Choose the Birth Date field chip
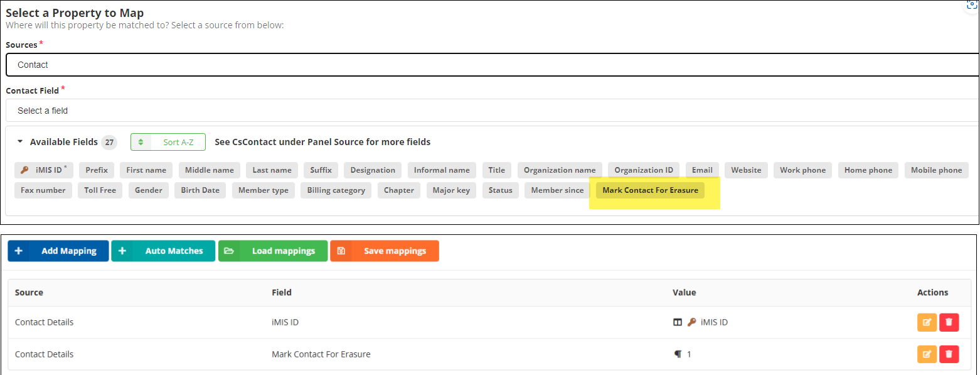The image size is (980, 375). (200, 190)
